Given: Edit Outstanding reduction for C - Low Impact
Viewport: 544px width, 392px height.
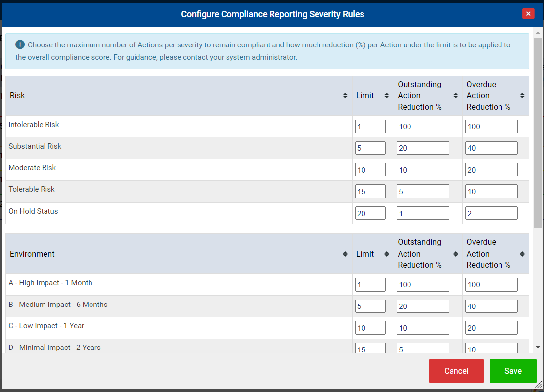Looking at the screenshot, I should (x=422, y=328).
